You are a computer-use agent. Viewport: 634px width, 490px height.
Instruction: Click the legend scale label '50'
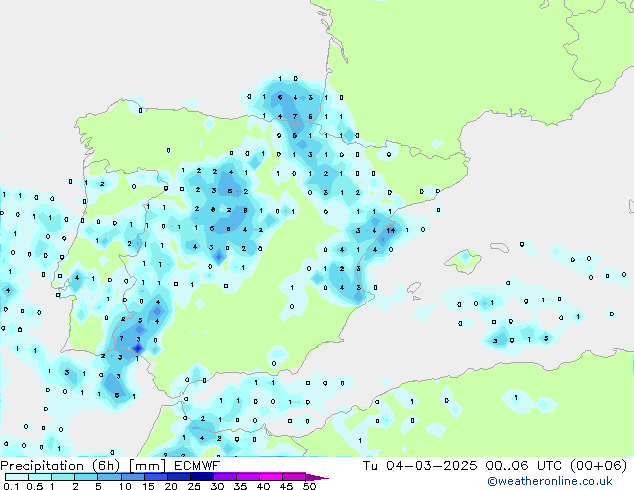click(x=309, y=486)
